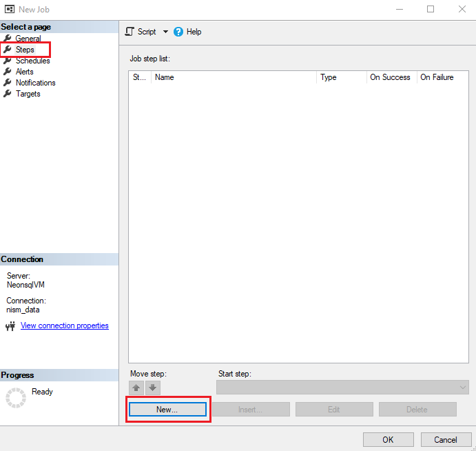Click the Help text in toolbar
Screen dimensions: 476x451
tap(194, 32)
